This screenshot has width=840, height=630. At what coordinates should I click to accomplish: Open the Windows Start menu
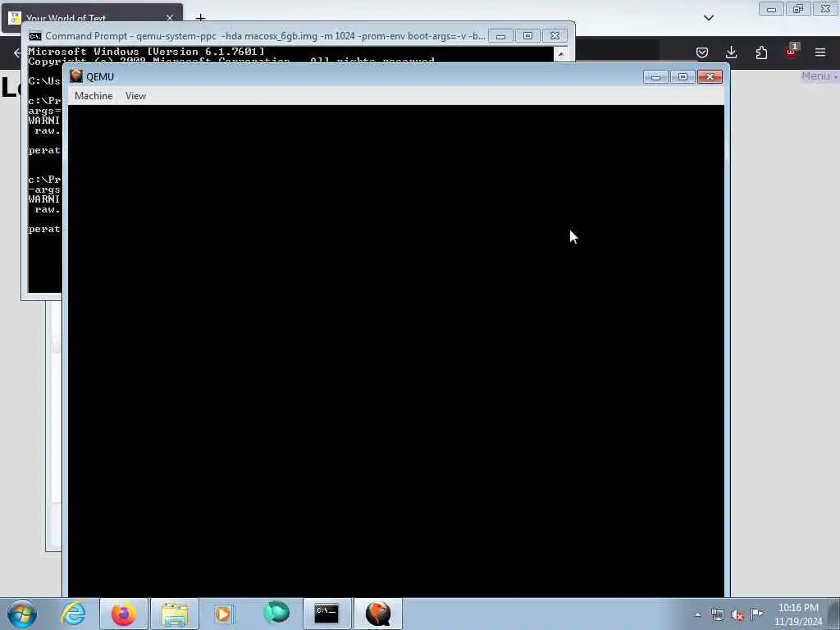click(x=22, y=614)
